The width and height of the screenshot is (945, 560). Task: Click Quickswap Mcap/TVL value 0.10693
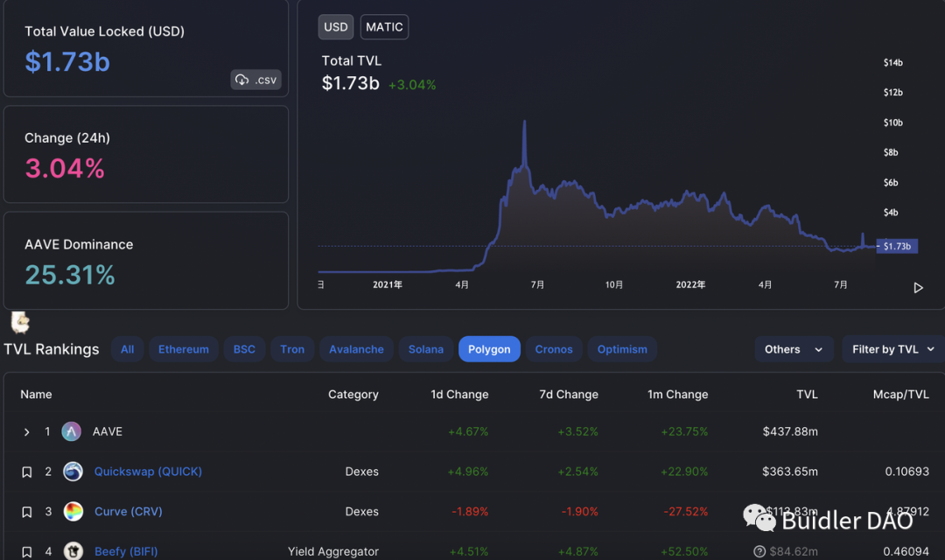(x=907, y=472)
